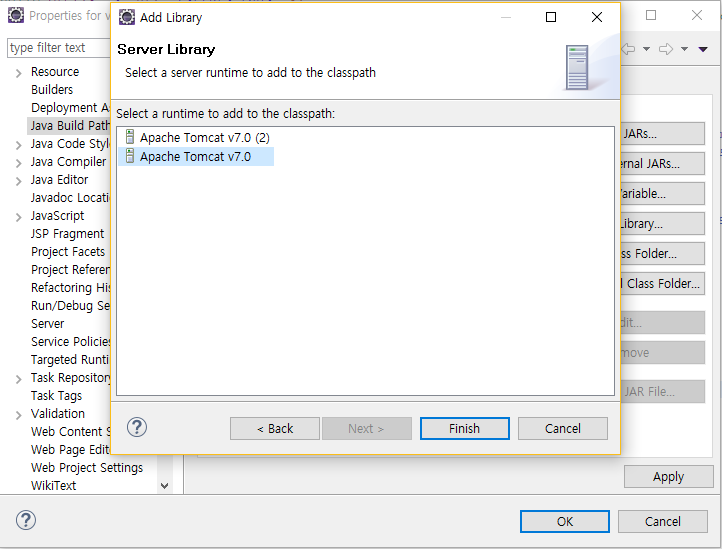
Task: Open the Targeted Runtimes page
Action: (x=70, y=359)
